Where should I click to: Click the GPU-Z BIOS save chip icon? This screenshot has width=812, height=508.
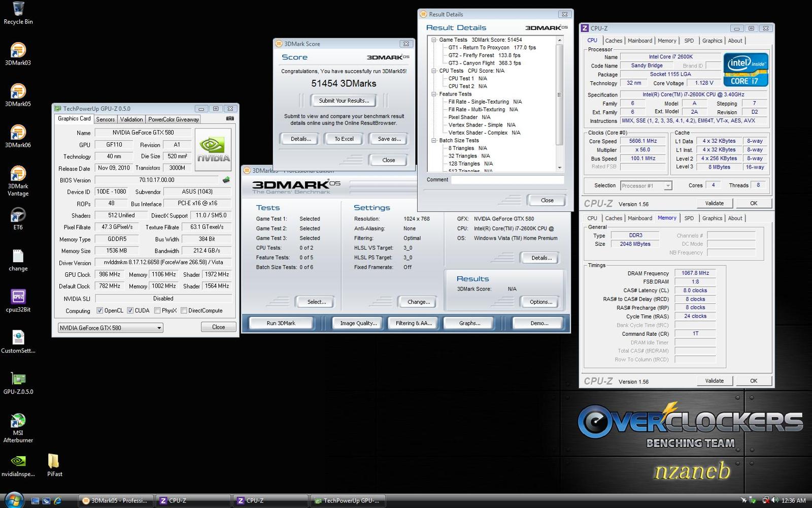point(226,180)
